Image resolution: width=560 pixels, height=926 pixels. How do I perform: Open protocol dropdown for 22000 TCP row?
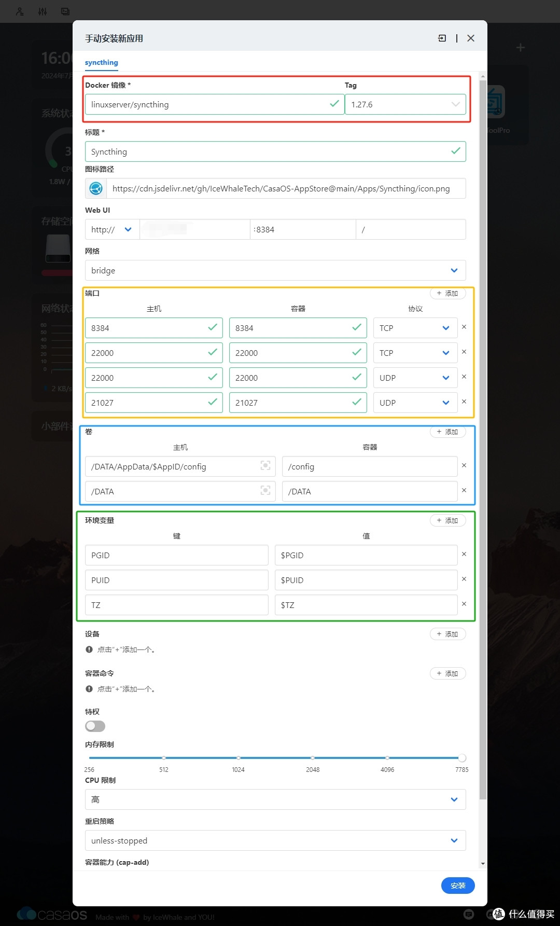tap(415, 353)
